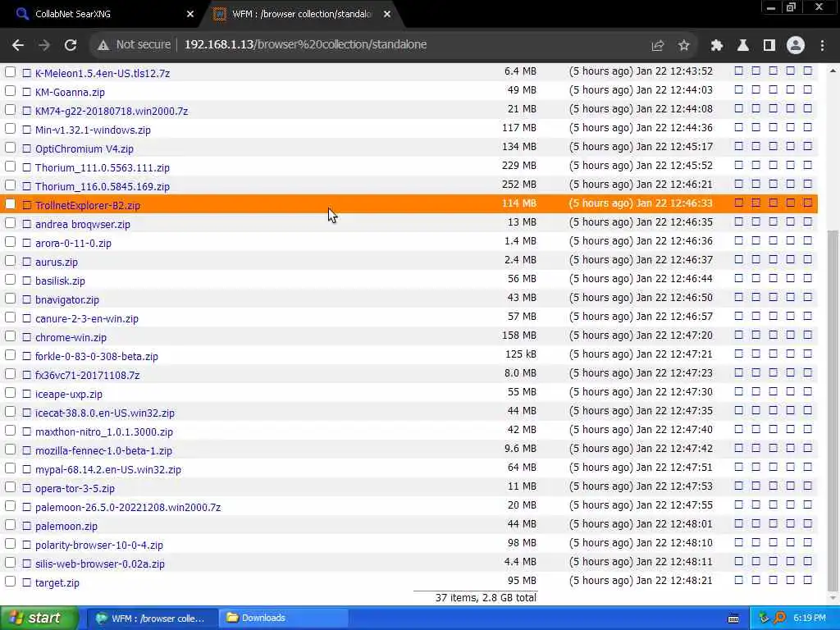Click last action square in aurus.zip row

[x=808, y=259]
